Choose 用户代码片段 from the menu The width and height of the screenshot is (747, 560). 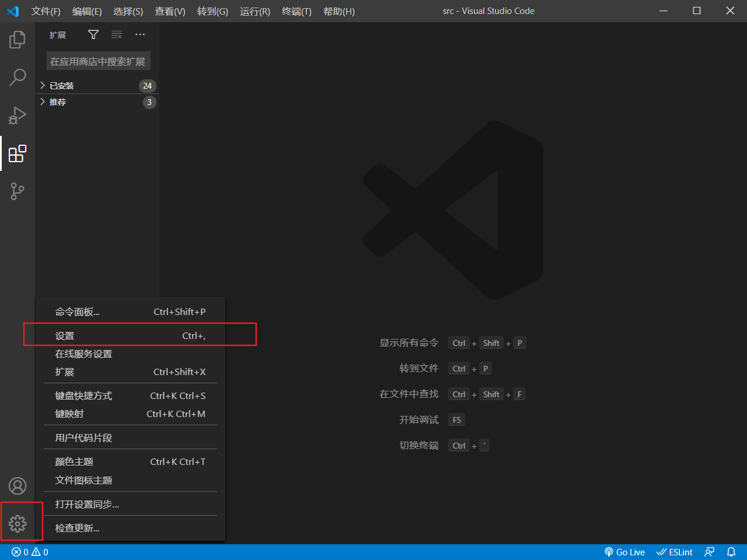click(131, 438)
